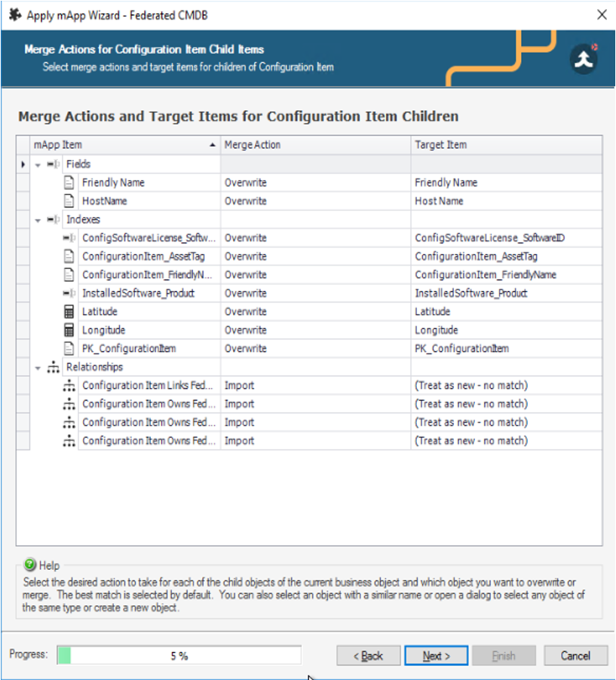The height and width of the screenshot is (680, 616).
Task: Click the index icon beside InstalledSoftware_Product
Action: 69,293
